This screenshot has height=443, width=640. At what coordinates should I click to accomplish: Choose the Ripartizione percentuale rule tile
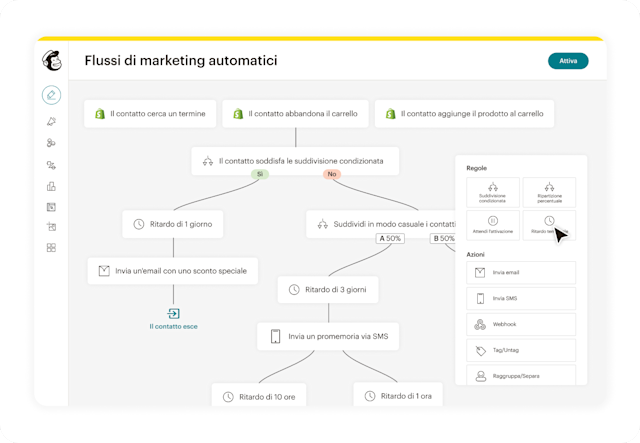(x=549, y=192)
